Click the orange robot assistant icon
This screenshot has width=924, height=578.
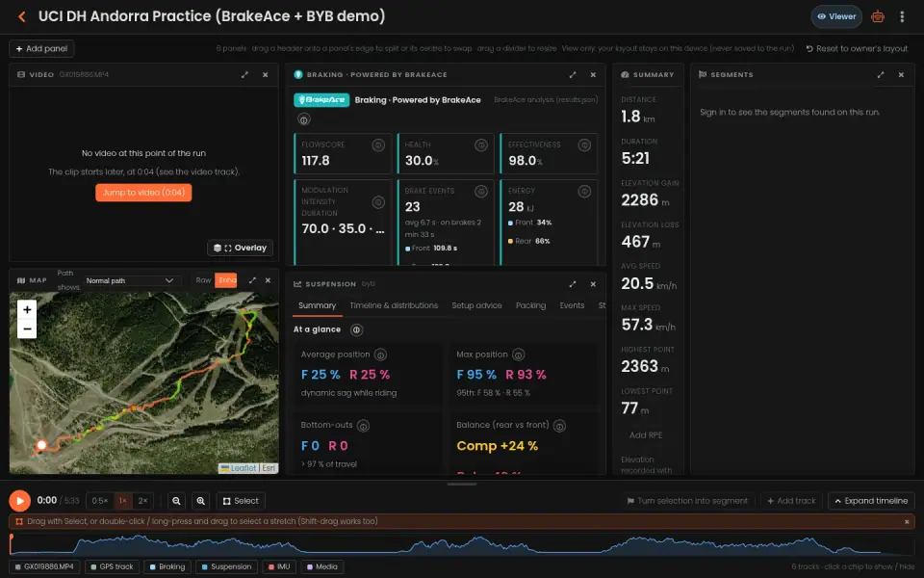click(878, 16)
